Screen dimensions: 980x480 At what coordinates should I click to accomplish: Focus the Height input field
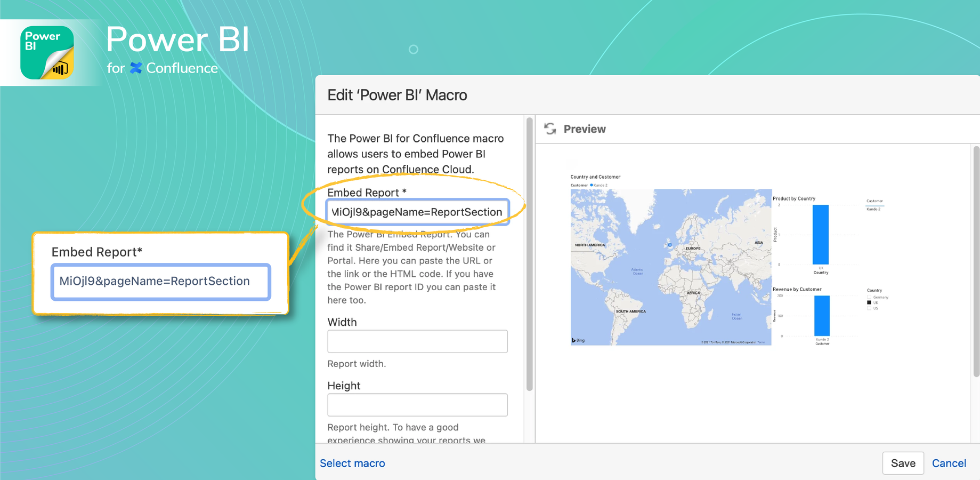coord(417,405)
